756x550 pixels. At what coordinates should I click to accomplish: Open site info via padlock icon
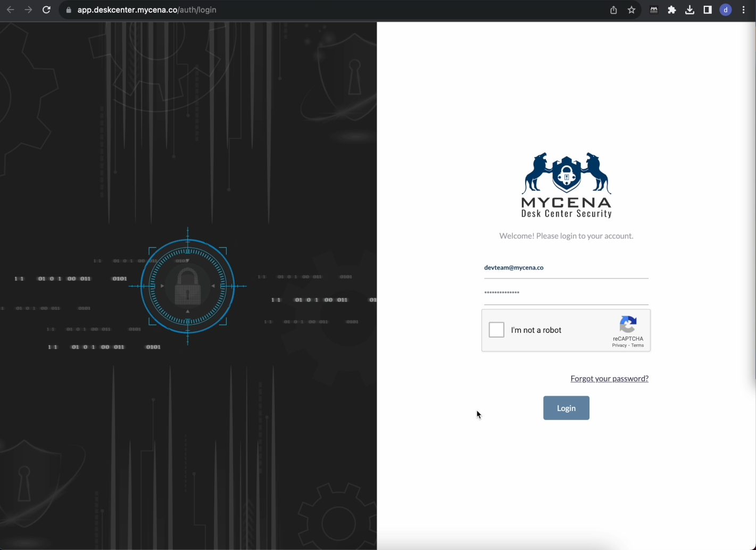click(x=69, y=10)
